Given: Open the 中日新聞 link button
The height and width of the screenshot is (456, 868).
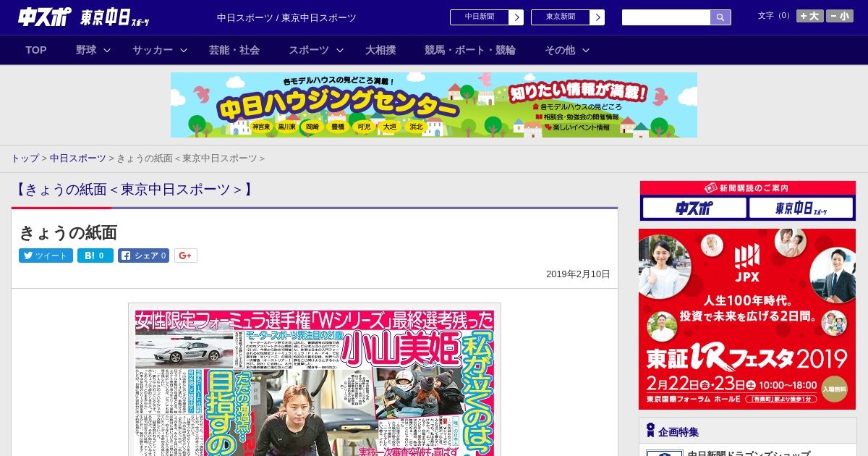Looking at the screenshot, I should click(x=479, y=17).
